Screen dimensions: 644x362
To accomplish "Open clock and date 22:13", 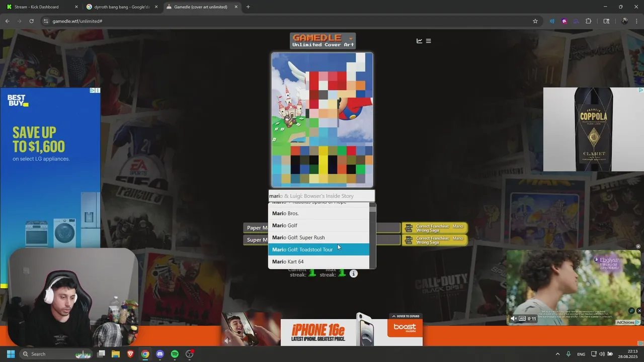I will coord(627,354).
